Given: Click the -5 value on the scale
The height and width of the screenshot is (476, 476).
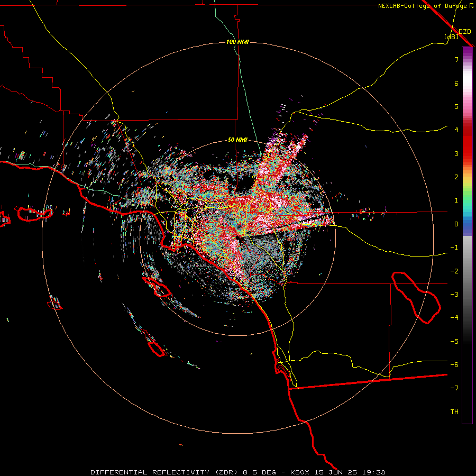Looking at the screenshot, I should click(454, 342).
